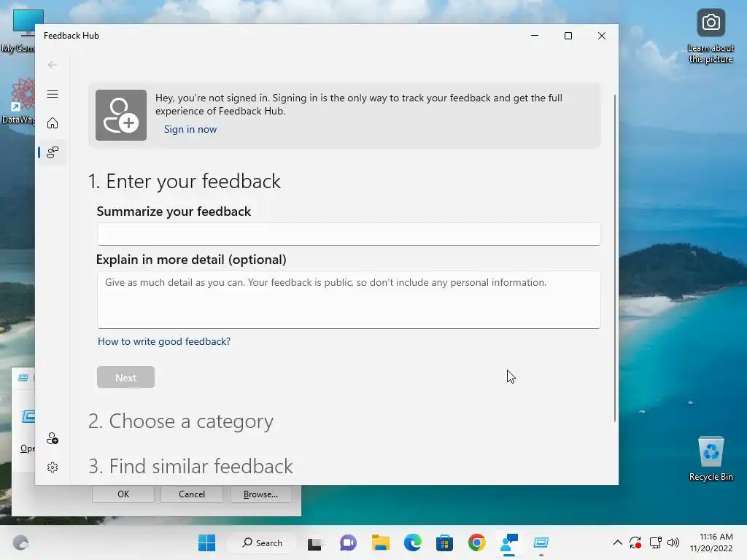The image size is (747, 560).
Task: Click the Feedback Hub taskbar icon
Action: click(508, 542)
